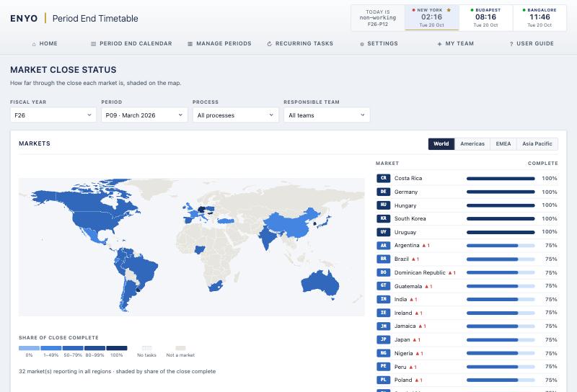
Task: Click the UY country badge for Uruguay
Action: point(384,232)
